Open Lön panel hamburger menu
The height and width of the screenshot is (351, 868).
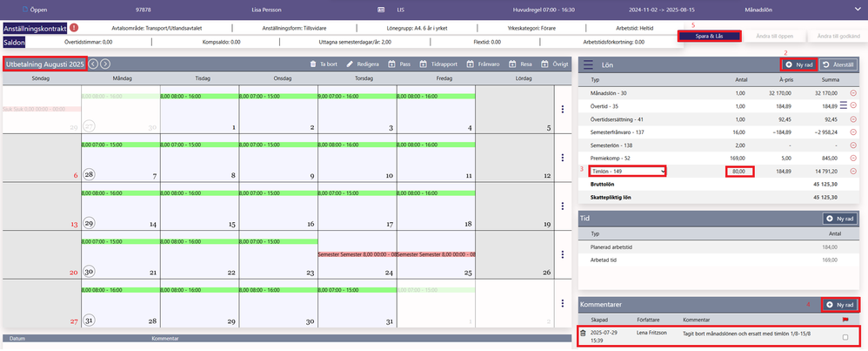pos(588,64)
